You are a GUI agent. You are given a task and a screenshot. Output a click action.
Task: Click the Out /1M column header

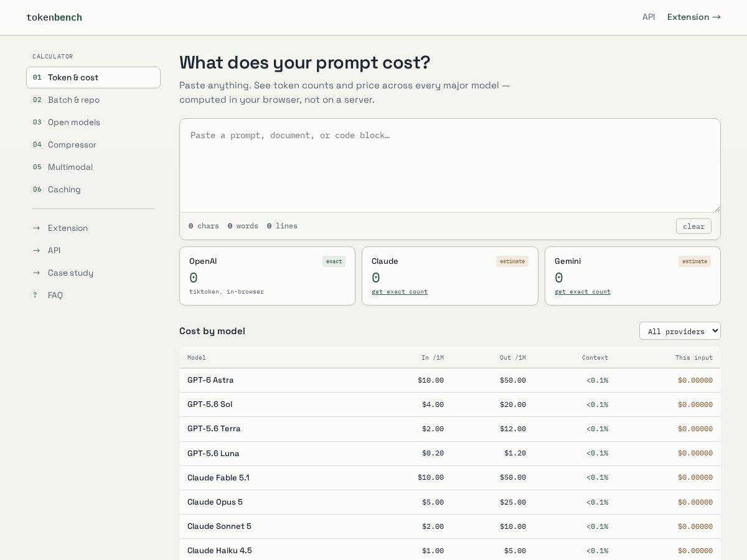click(x=513, y=358)
